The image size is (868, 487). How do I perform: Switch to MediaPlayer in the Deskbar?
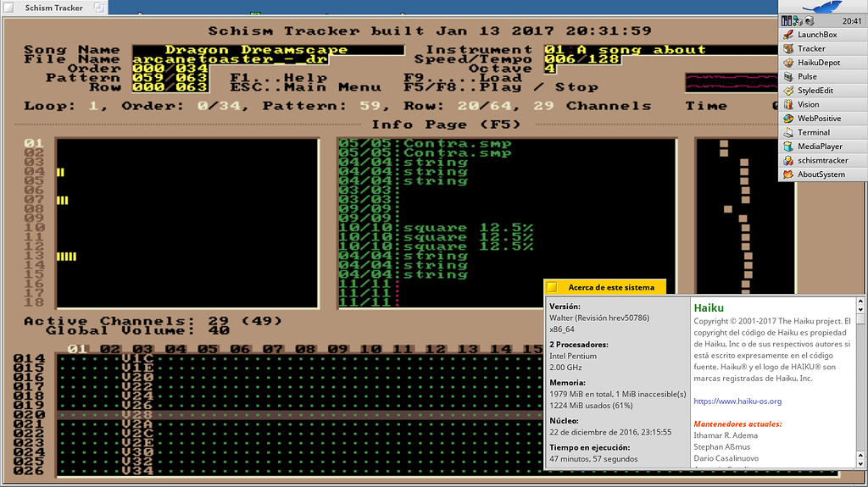point(822,146)
